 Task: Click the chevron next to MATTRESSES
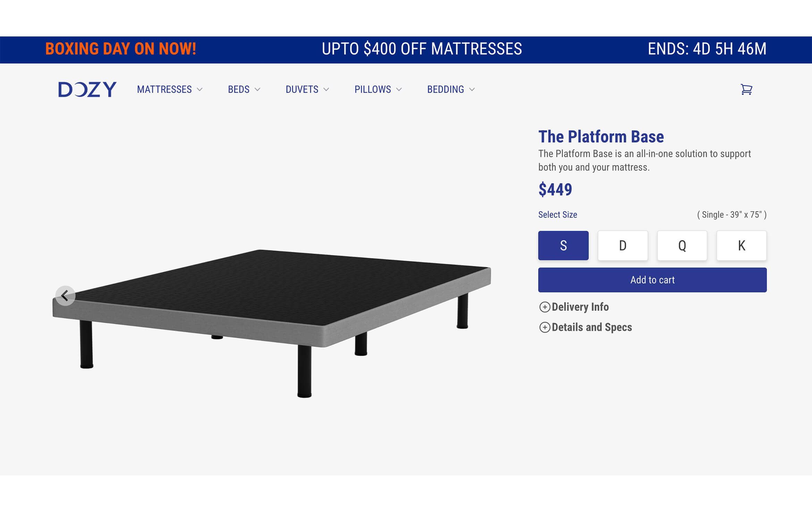[200, 90]
